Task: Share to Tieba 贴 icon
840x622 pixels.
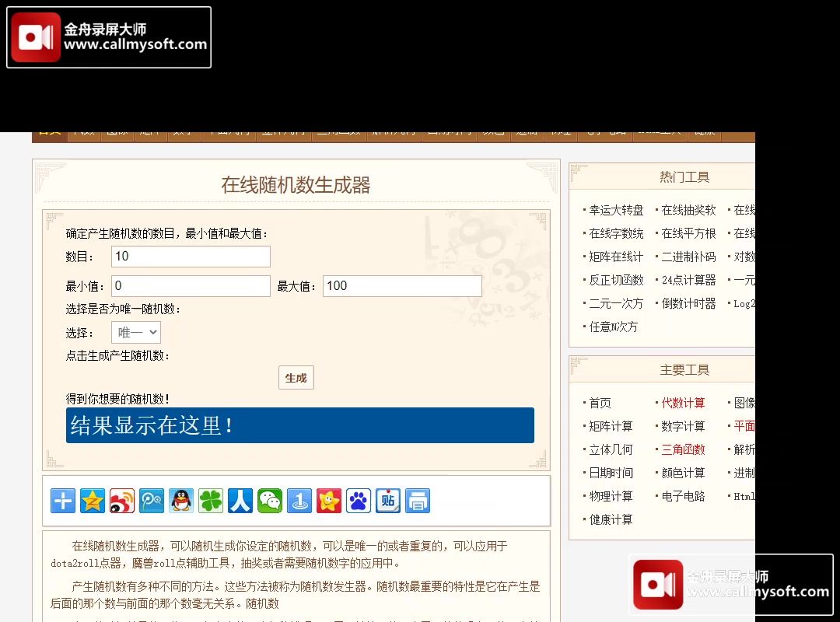Action: pos(388,501)
